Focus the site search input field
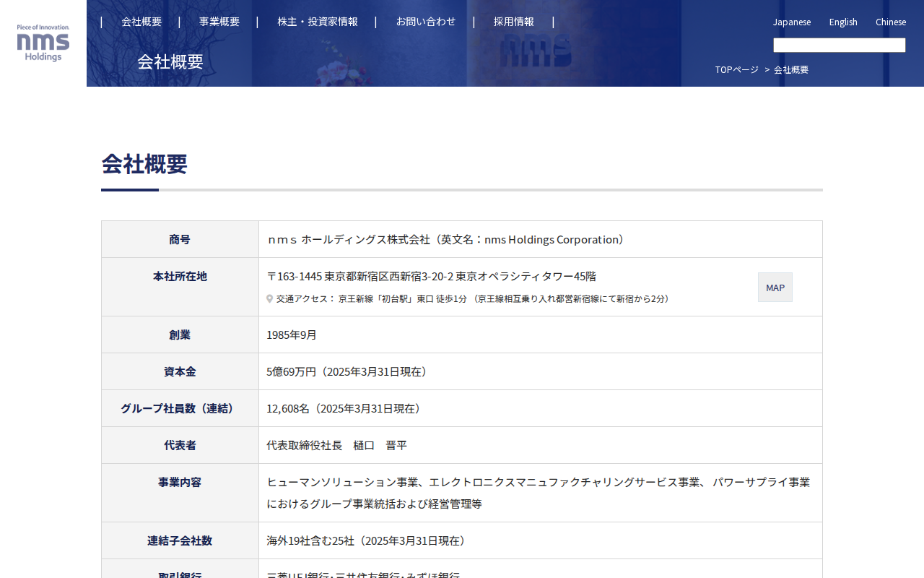Viewport: 924px width, 578px height. [840, 45]
